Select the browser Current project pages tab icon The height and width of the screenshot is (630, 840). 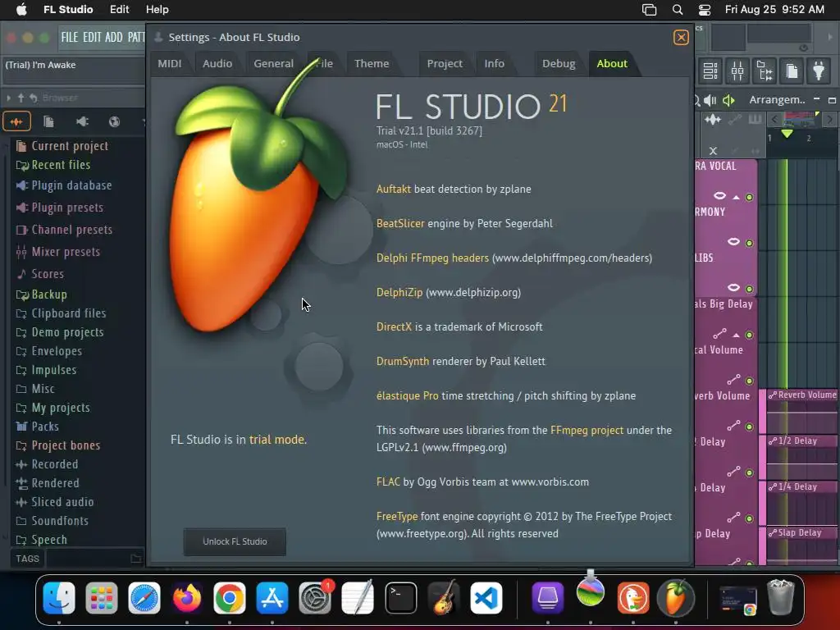48,121
